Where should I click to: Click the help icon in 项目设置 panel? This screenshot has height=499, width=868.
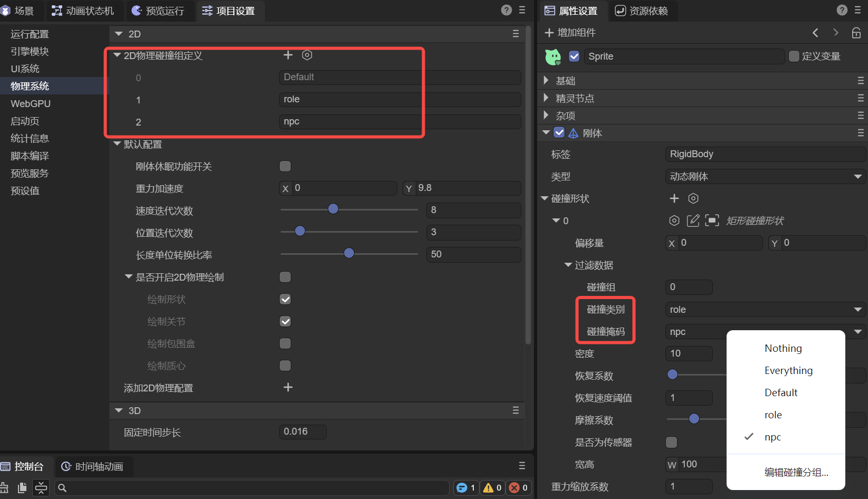point(506,10)
